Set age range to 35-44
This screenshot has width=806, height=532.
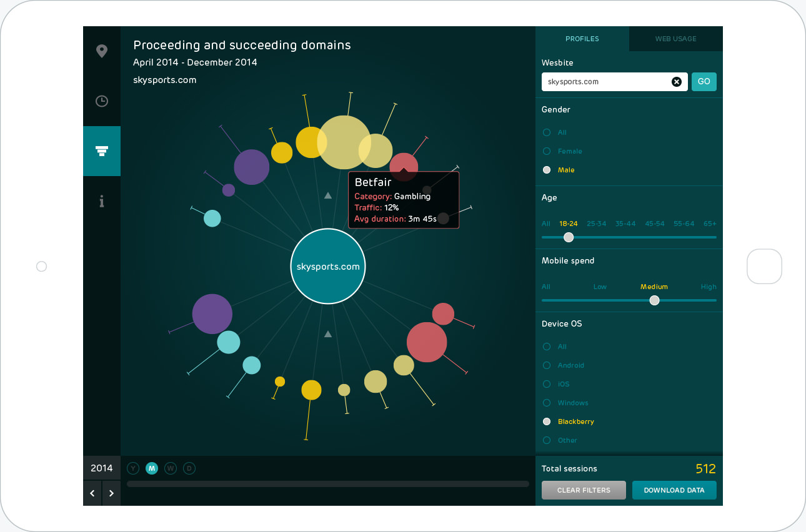(x=625, y=224)
